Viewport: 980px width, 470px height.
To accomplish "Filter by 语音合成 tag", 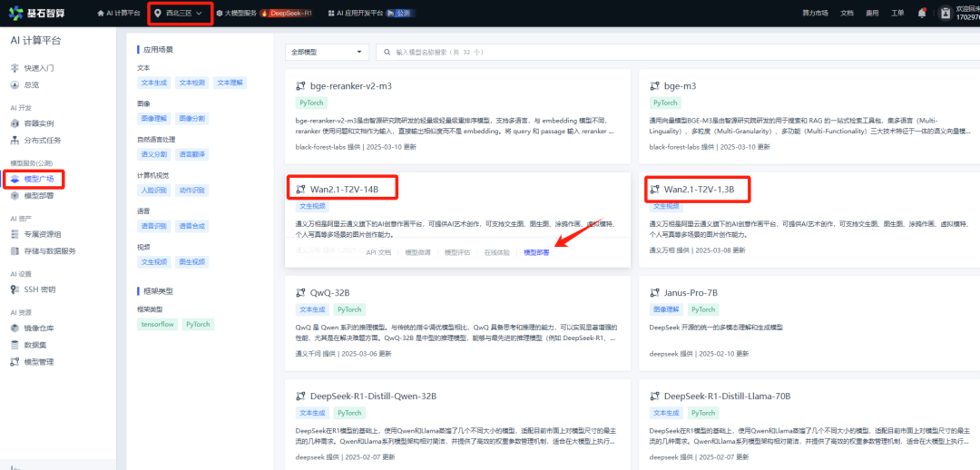I will 191,226.
